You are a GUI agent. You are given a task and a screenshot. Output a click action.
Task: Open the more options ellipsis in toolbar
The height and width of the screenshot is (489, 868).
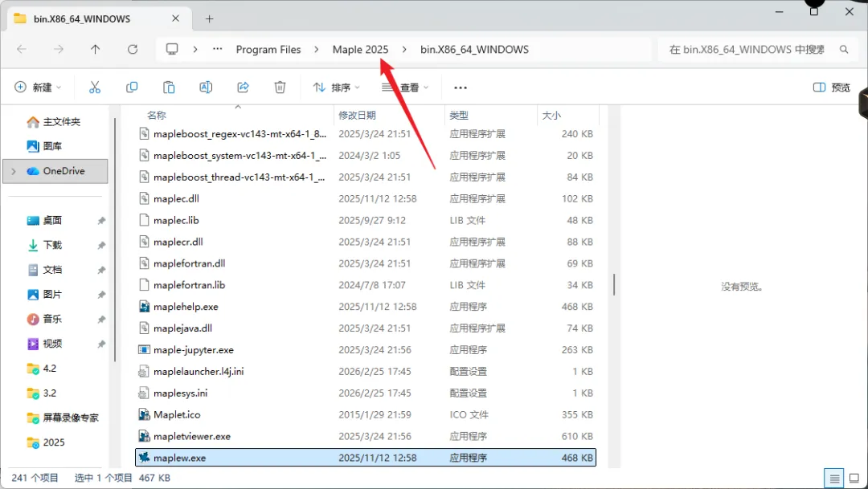click(460, 88)
